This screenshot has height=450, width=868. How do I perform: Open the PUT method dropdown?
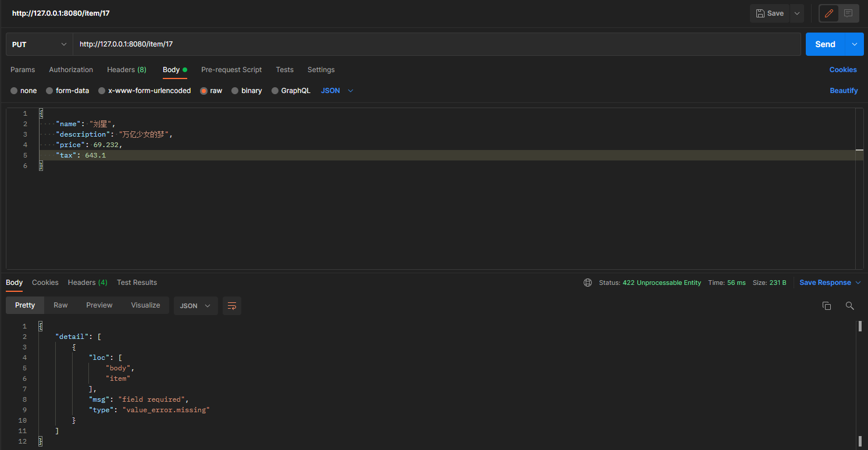40,44
